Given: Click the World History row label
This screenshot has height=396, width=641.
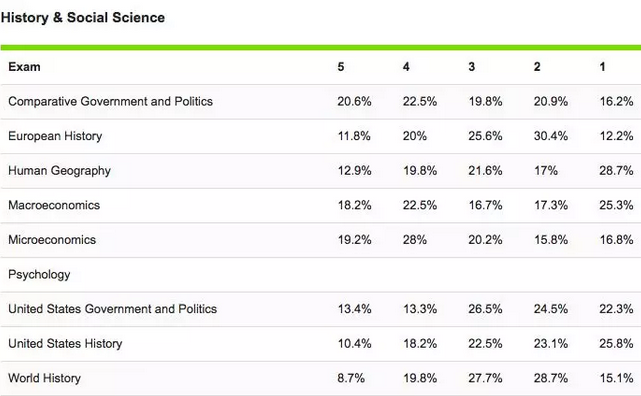Looking at the screenshot, I should click(x=44, y=378).
